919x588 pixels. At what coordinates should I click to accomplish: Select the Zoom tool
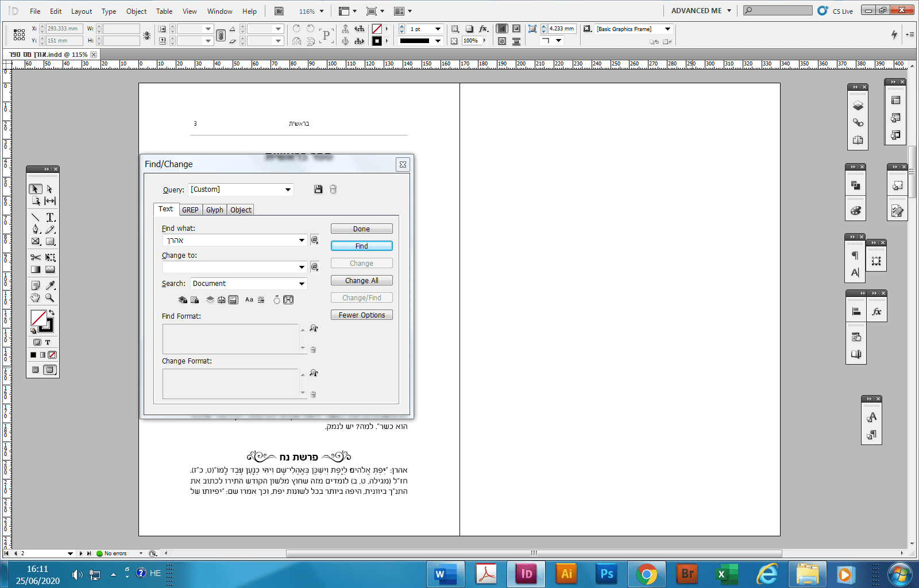(x=50, y=297)
